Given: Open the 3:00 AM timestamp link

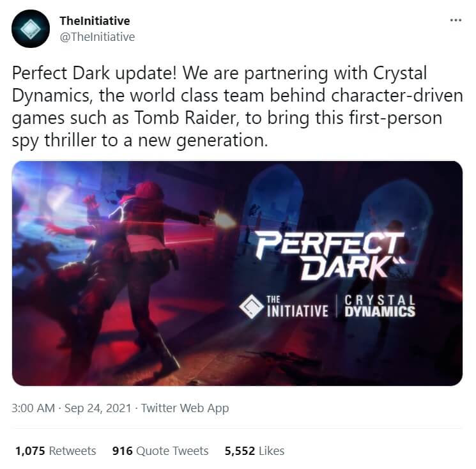Looking at the screenshot, I should [33, 408].
